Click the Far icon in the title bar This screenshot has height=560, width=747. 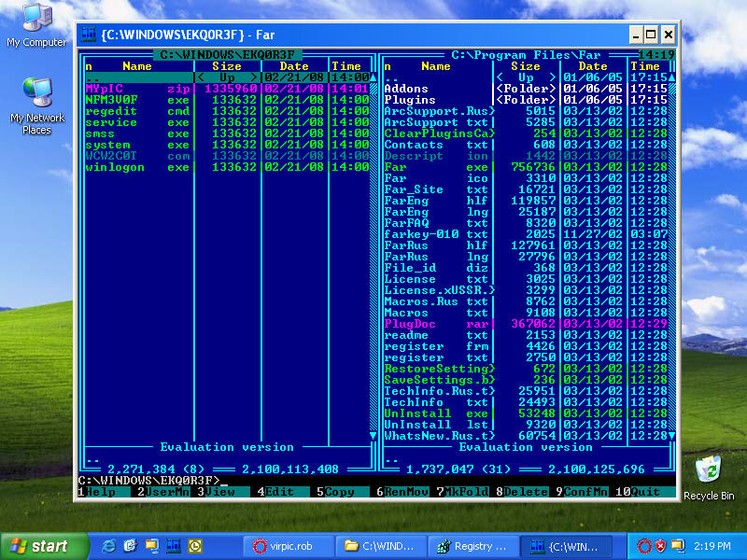pos(89,35)
